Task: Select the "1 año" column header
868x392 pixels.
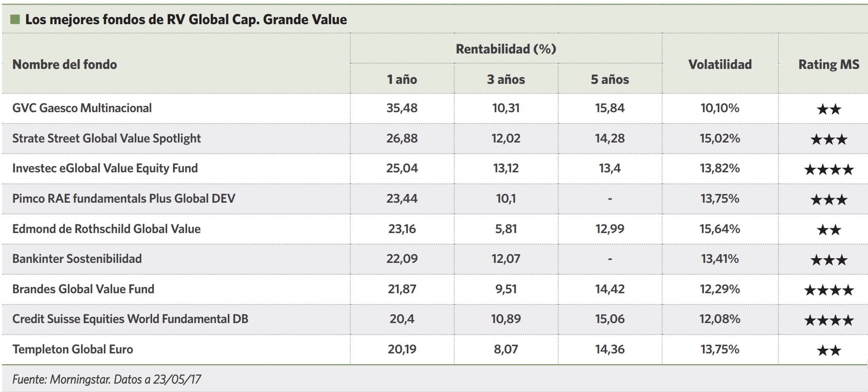Action: click(x=402, y=79)
